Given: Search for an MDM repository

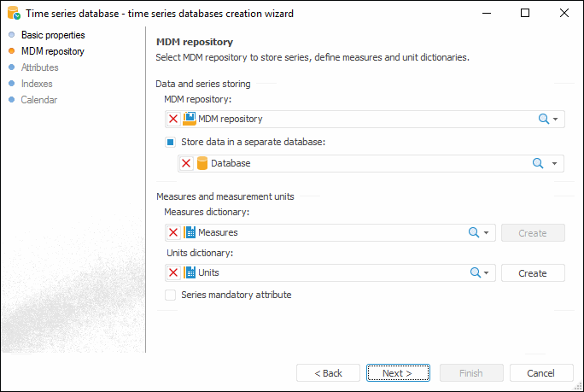Looking at the screenshot, I should [543, 120].
